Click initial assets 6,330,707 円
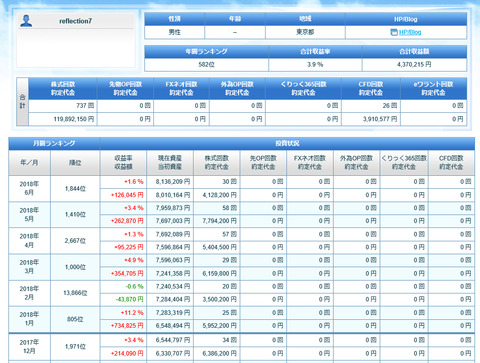Screen dimensions: 480x363 173,353
